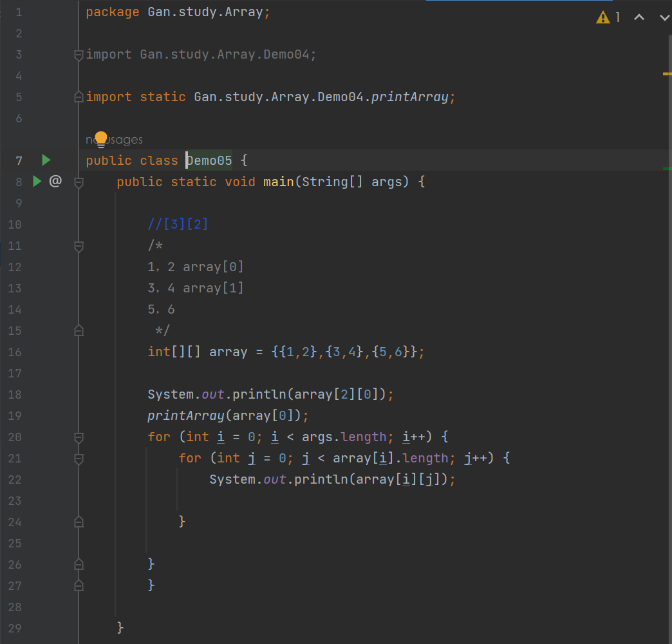The image size is (672, 644).
Task: Click args.length in the outer for loop
Action: click(344, 437)
